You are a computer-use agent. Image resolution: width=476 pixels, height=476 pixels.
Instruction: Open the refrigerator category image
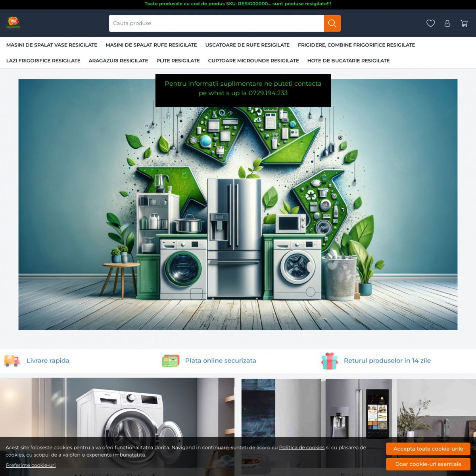click(x=359, y=426)
